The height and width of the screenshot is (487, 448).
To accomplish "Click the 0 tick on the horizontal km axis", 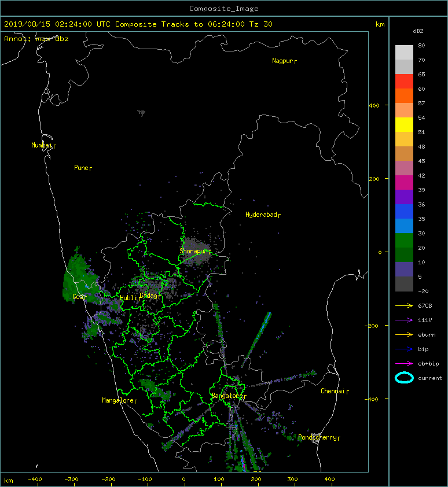I will click(x=183, y=479).
